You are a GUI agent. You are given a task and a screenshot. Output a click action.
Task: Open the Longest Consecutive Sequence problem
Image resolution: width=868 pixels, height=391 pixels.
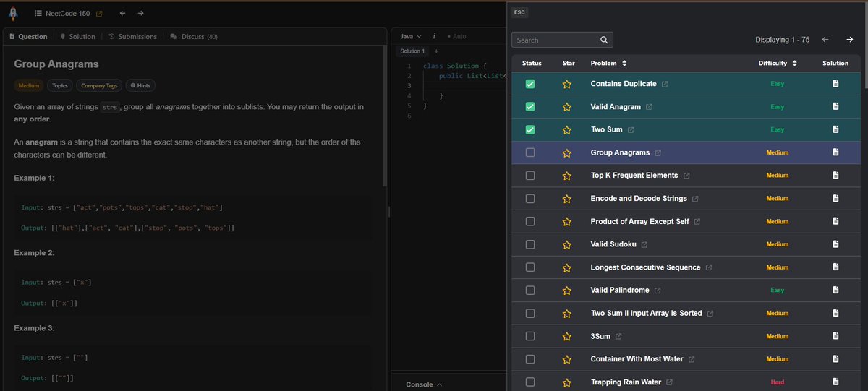coord(645,267)
